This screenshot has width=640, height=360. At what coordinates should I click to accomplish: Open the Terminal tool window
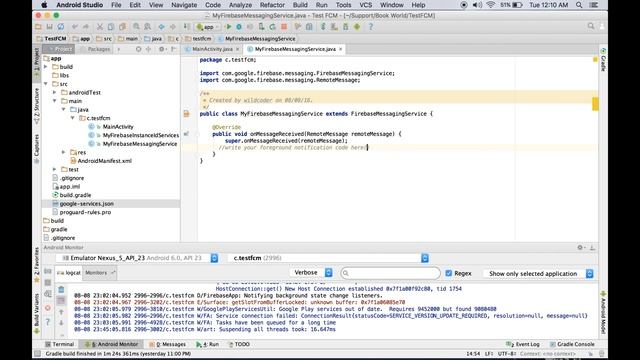(x=60, y=344)
